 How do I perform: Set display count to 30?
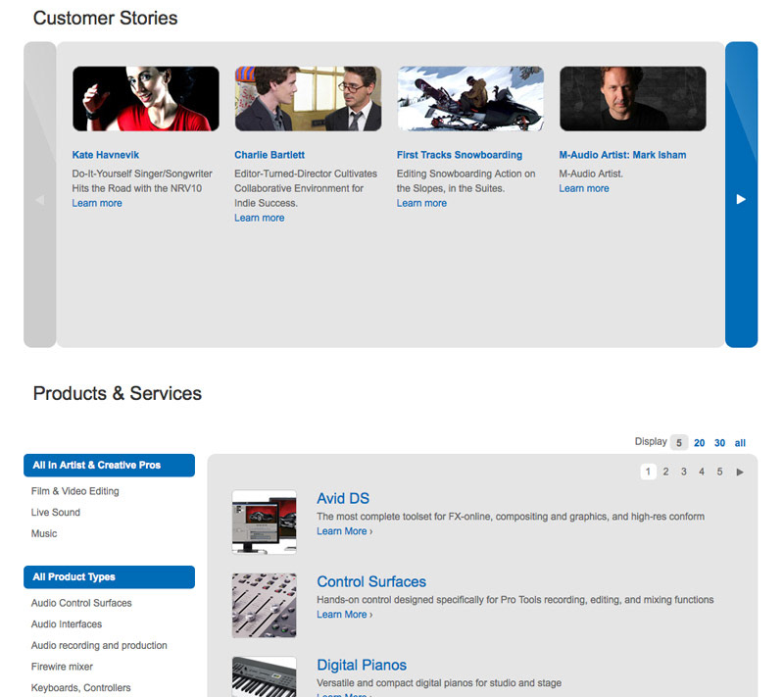719,443
